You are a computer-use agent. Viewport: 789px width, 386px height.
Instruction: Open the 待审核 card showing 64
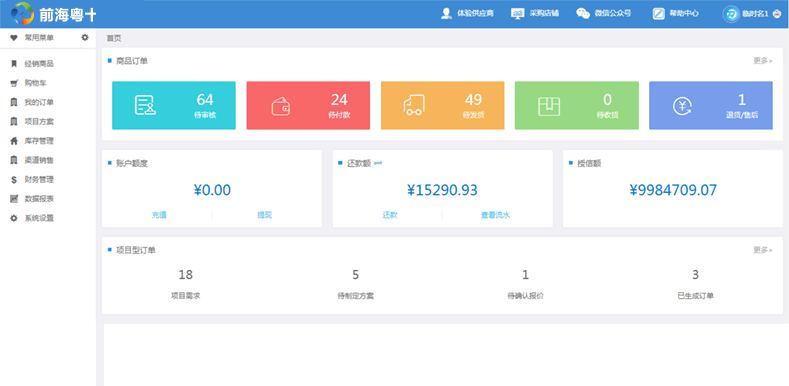pos(174,106)
